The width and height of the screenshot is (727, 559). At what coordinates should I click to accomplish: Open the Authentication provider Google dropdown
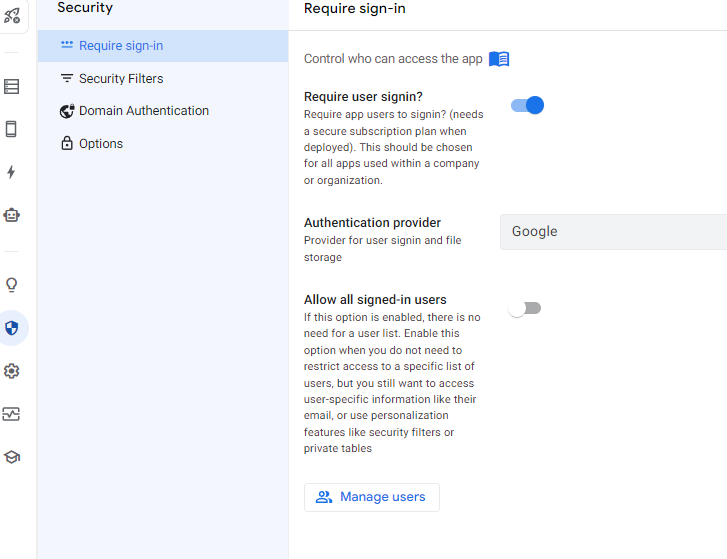click(613, 232)
